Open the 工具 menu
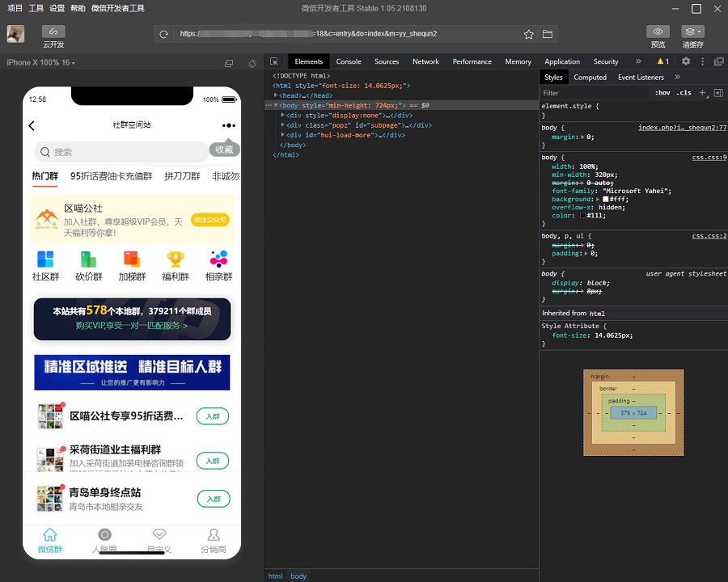 [x=36, y=8]
